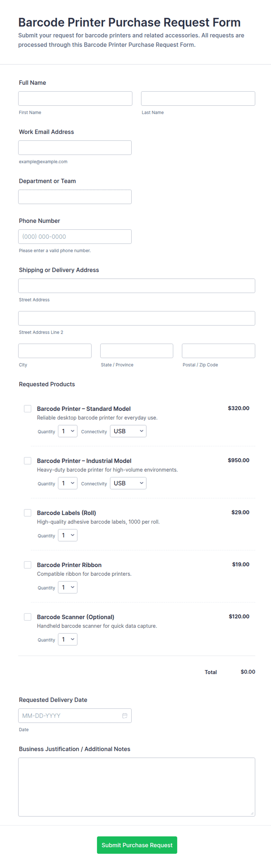Submit the purchase request

(137, 845)
